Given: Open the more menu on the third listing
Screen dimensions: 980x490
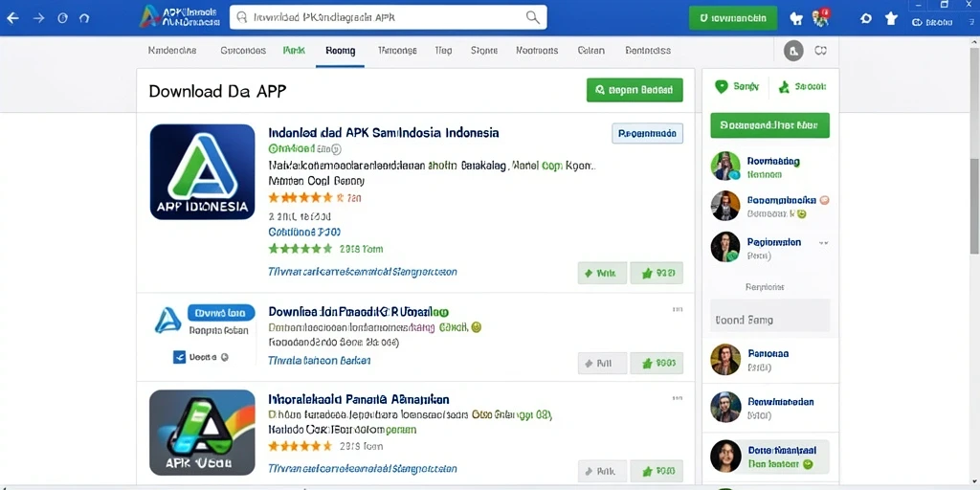Looking at the screenshot, I should pyautogui.click(x=677, y=398).
